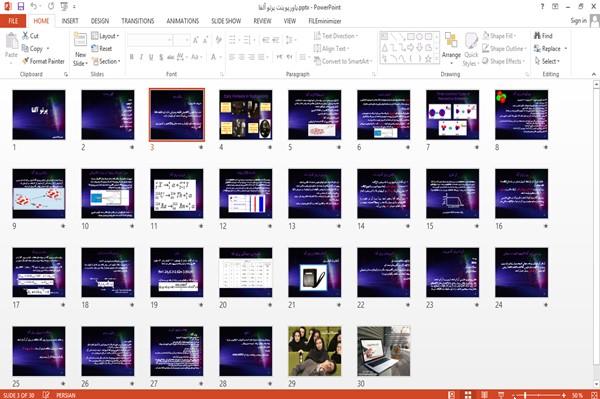600x399 pixels.
Task: Click the Redo icon in title bar
Action: point(51,7)
